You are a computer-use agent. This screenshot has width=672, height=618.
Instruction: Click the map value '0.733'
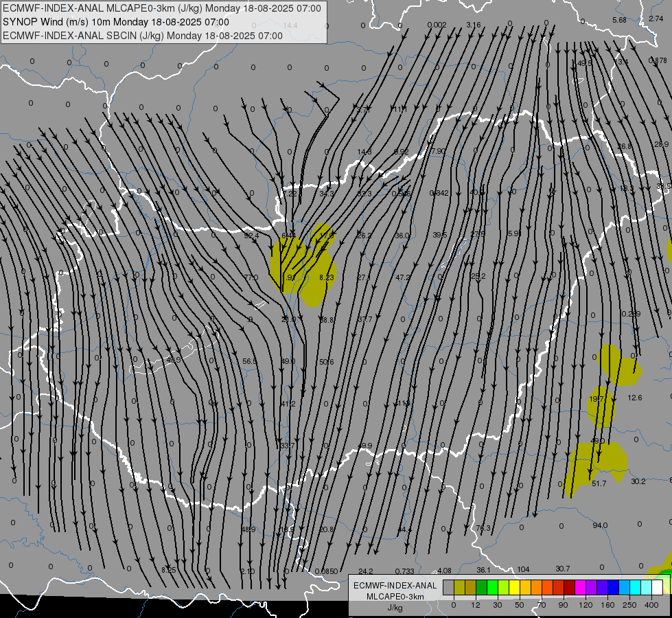pyautogui.click(x=404, y=571)
